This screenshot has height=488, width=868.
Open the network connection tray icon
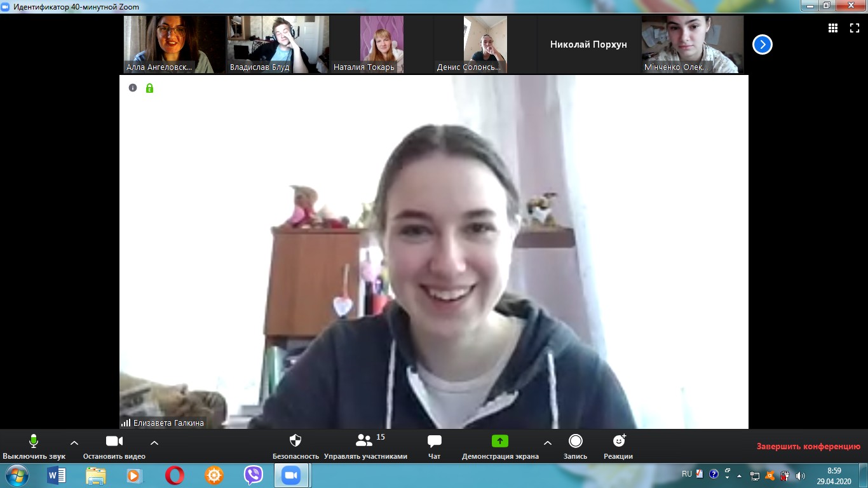click(755, 475)
